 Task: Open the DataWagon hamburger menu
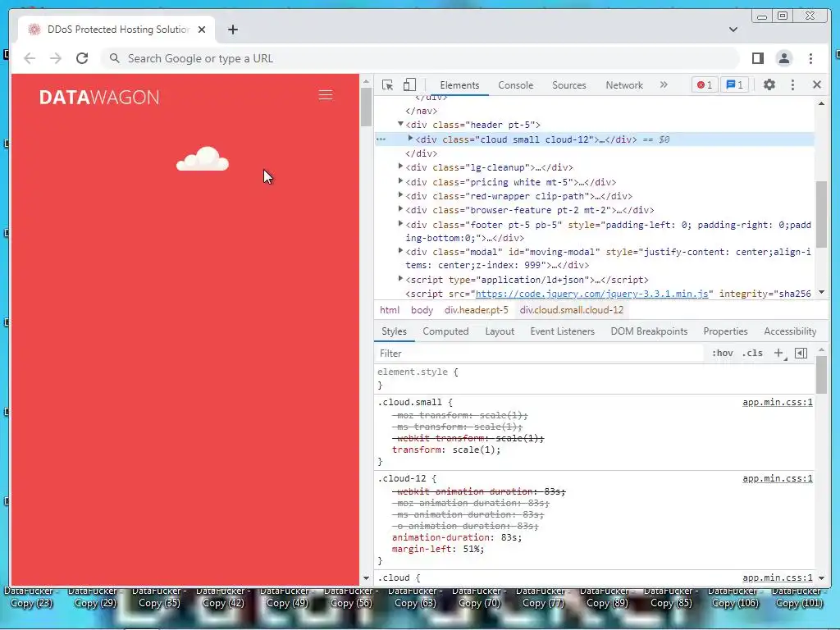click(325, 95)
